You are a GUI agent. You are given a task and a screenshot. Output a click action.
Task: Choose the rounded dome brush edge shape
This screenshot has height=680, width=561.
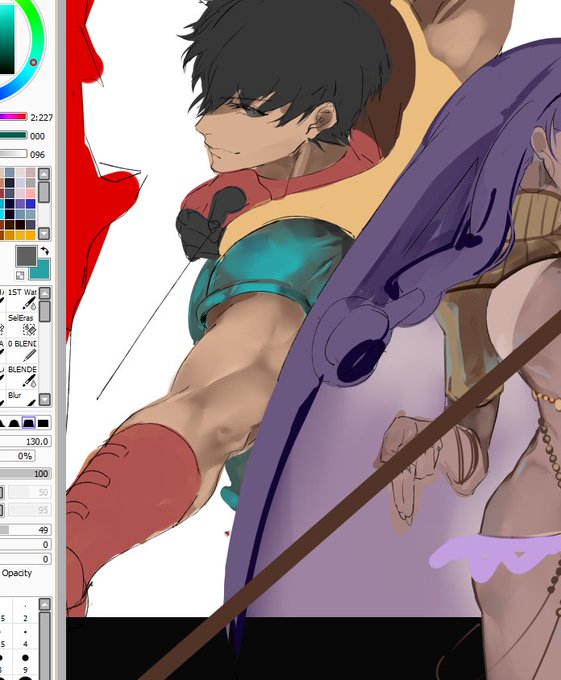pyautogui.click(x=14, y=423)
